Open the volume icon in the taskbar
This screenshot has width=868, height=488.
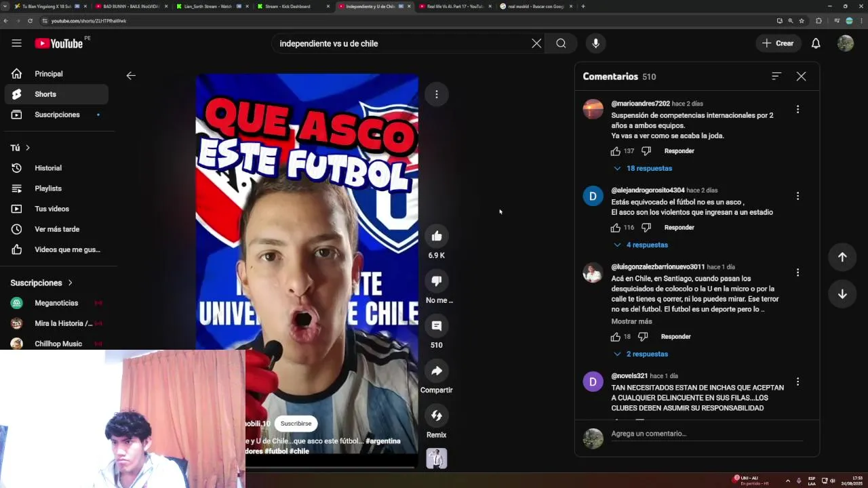point(833,481)
